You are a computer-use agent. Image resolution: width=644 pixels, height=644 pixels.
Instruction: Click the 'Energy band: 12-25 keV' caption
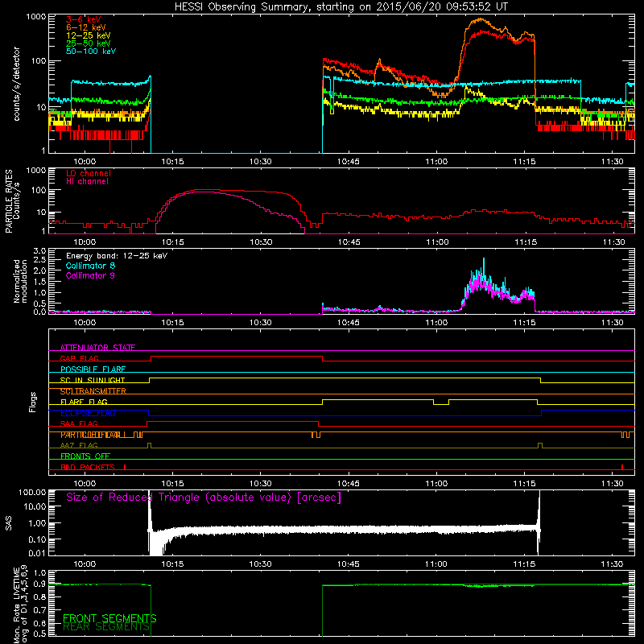click(117, 256)
